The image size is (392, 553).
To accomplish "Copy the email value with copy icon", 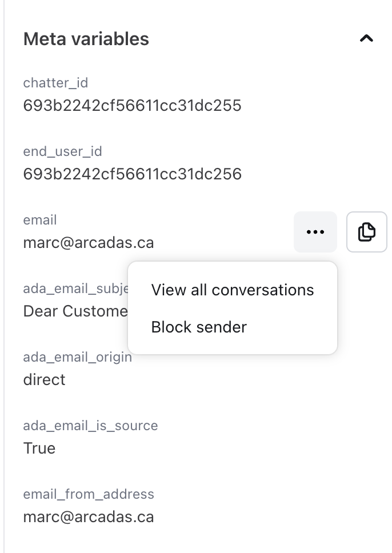I will (367, 232).
